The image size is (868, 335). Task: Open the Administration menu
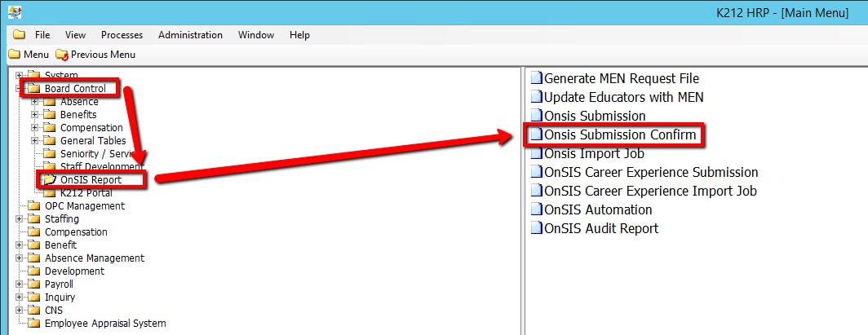tap(190, 35)
